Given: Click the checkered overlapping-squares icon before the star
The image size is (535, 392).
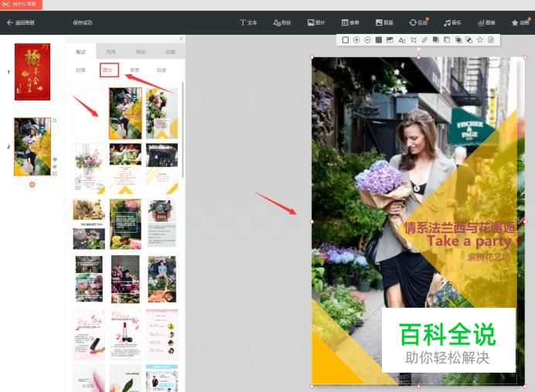Looking at the screenshot, I should coord(469,40).
